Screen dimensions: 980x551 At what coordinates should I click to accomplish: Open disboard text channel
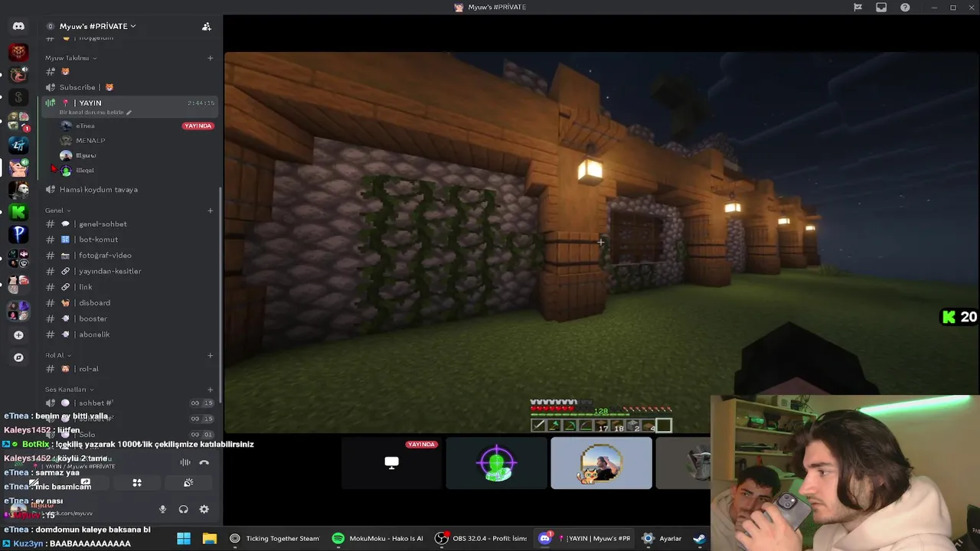coord(130,303)
